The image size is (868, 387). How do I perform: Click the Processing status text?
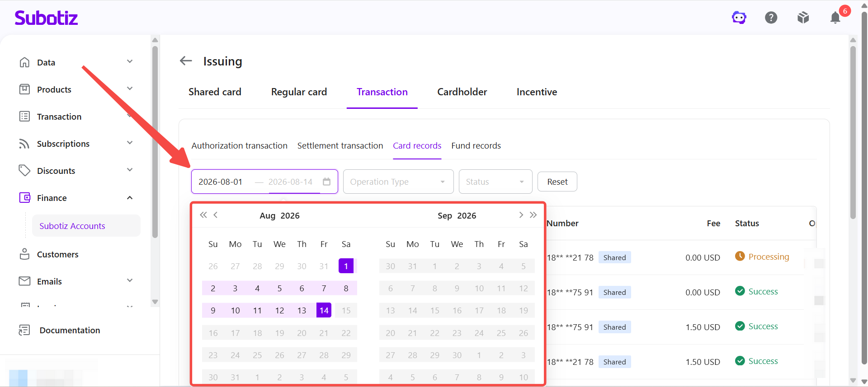[x=769, y=256]
